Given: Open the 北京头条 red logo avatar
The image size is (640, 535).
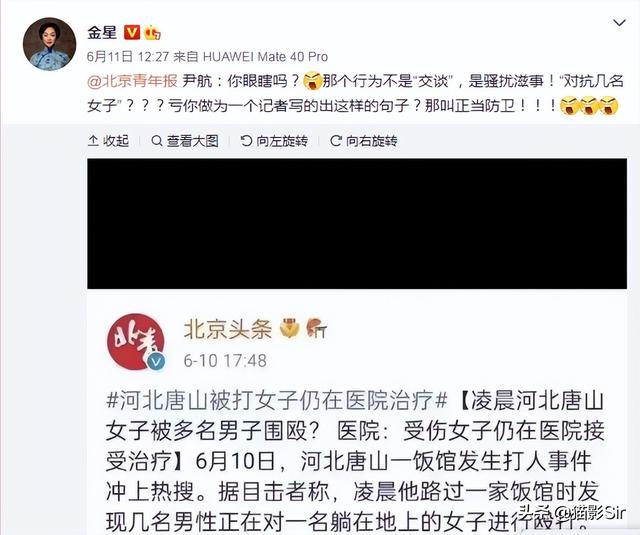Looking at the screenshot, I should [x=136, y=342].
